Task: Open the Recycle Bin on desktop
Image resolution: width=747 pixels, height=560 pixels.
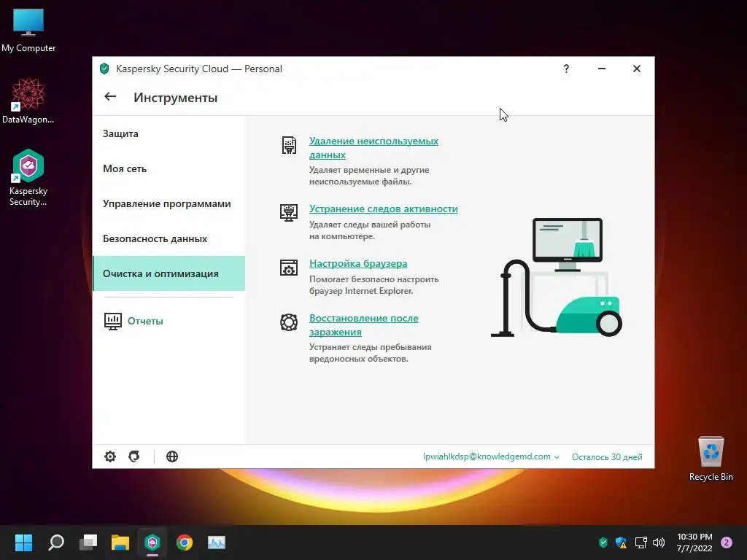Action: click(x=711, y=459)
